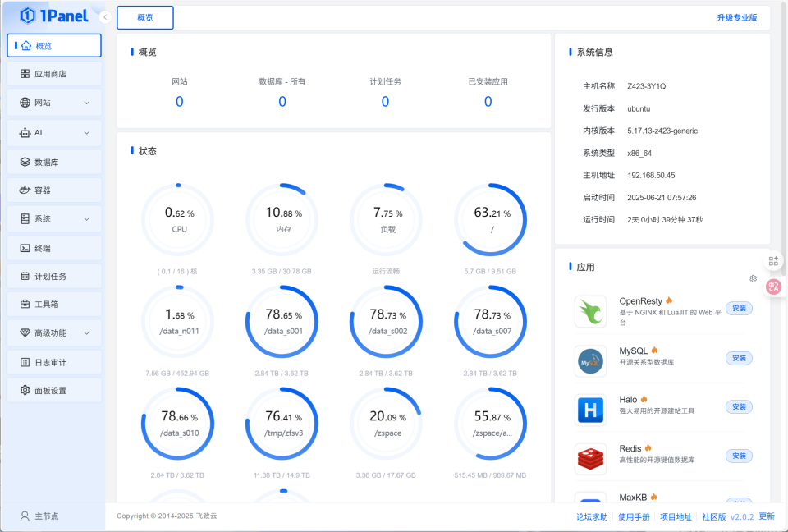
Task: Click the 计划任务 count in overview
Action: tap(385, 102)
